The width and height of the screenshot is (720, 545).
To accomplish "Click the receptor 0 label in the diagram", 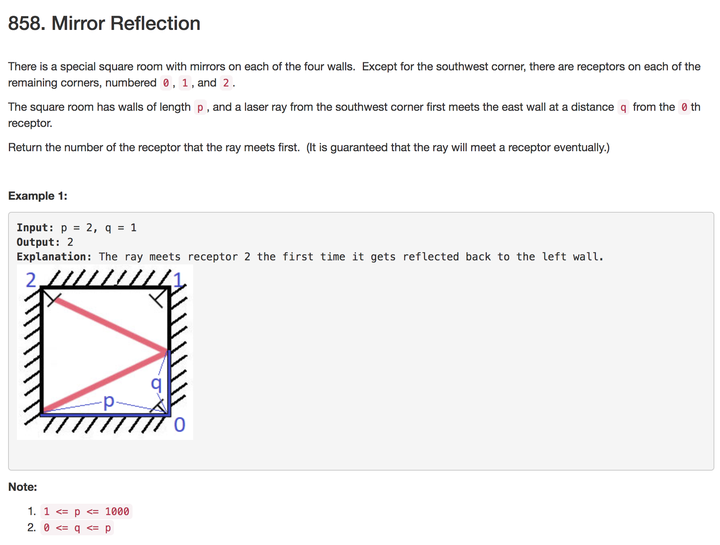I will [x=180, y=426].
